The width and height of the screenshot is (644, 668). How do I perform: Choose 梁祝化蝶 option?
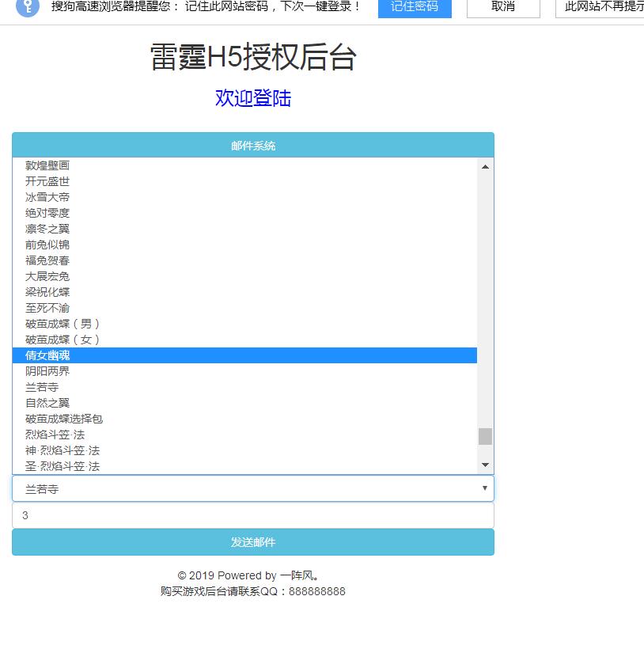coord(47,292)
